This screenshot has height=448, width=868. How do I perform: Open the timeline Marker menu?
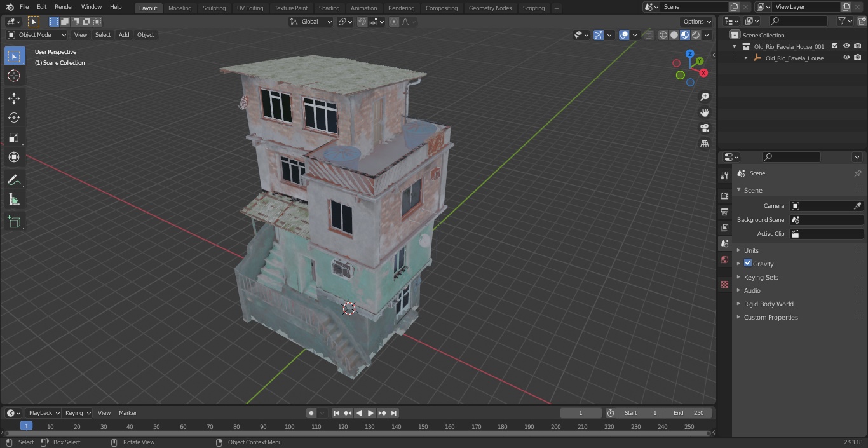(128, 413)
